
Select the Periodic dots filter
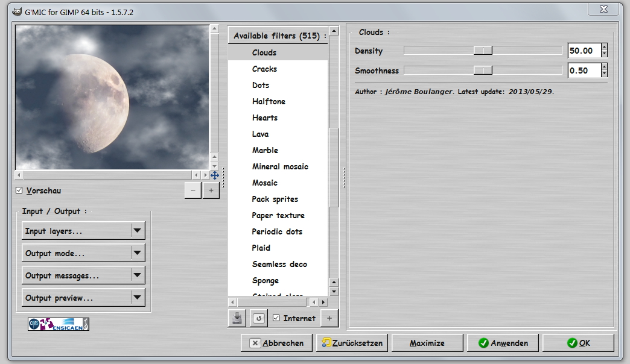(x=278, y=231)
